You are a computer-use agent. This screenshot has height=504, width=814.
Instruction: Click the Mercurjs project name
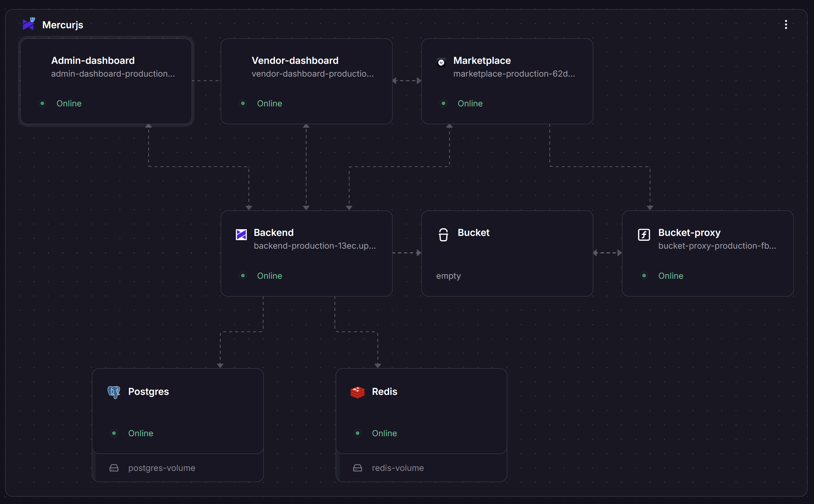pyautogui.click(x=63, y=25)
